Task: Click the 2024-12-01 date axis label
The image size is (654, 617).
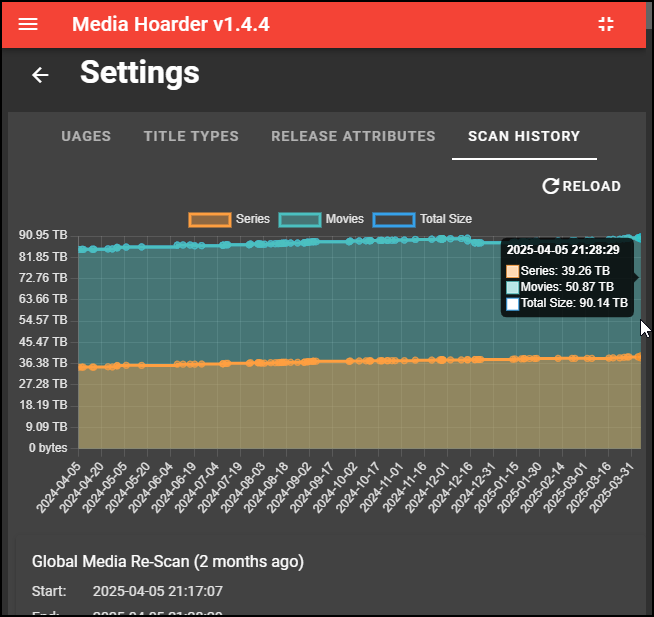Action: [427, 487]
